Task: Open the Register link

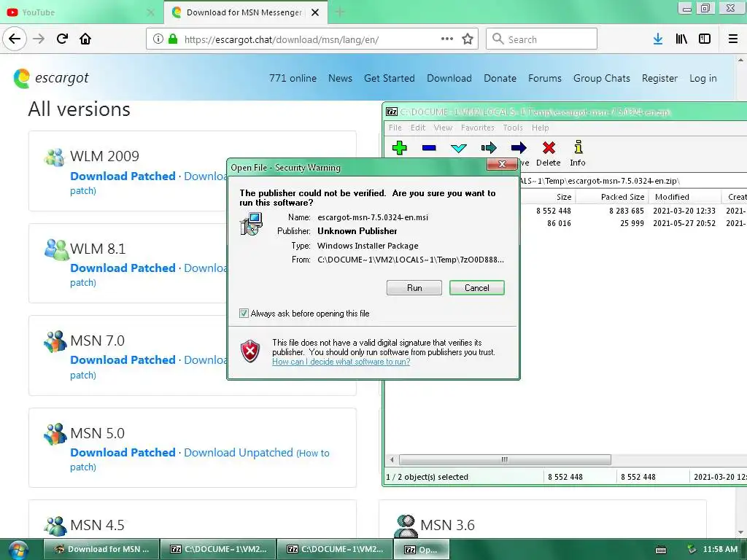Action: [x=659, y=78]
